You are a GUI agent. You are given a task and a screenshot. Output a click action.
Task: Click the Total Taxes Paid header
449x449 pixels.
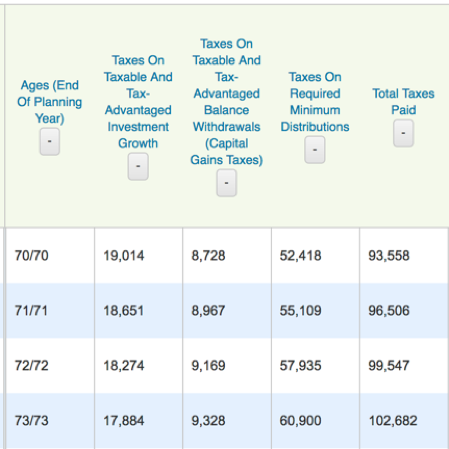point(403,102)
